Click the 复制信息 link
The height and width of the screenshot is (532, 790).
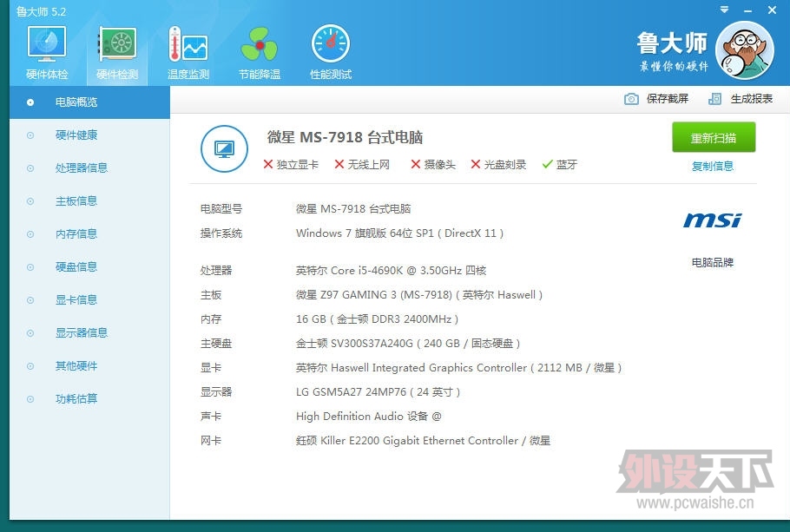713,167
